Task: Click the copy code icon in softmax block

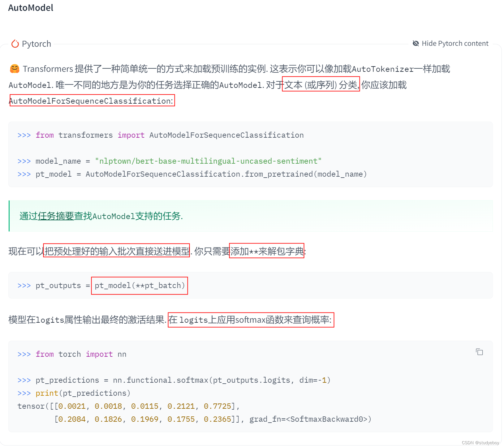Action: 479,352
